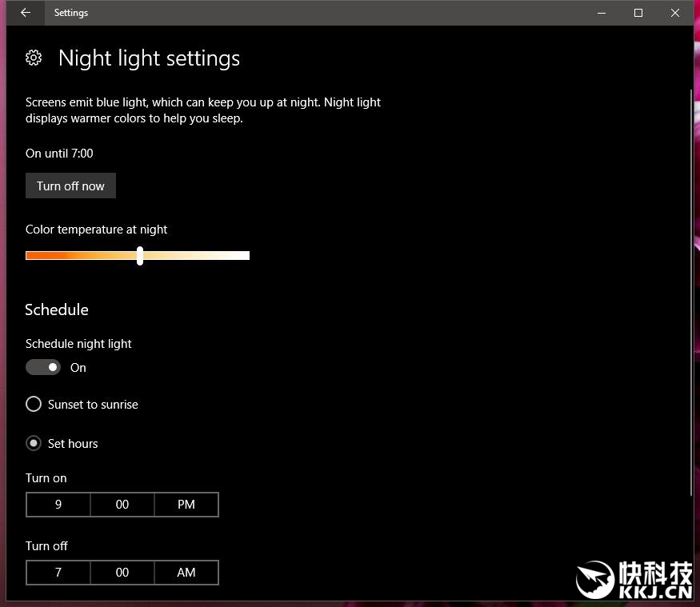Click the color temperature slider handle
The height and width of the screenshot is (607, 700).
[x=140, y=256]
